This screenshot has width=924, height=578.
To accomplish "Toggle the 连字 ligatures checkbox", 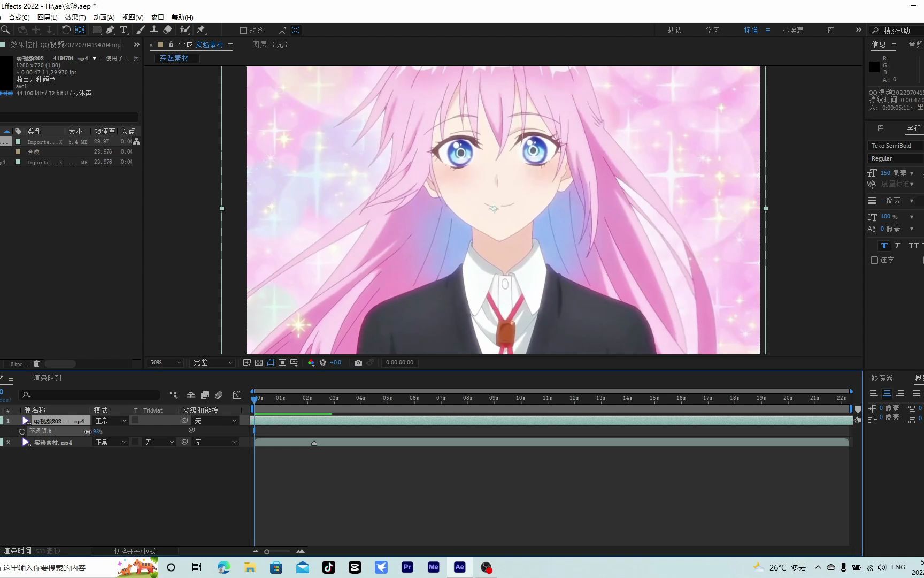I will click(x=874, y=260).
